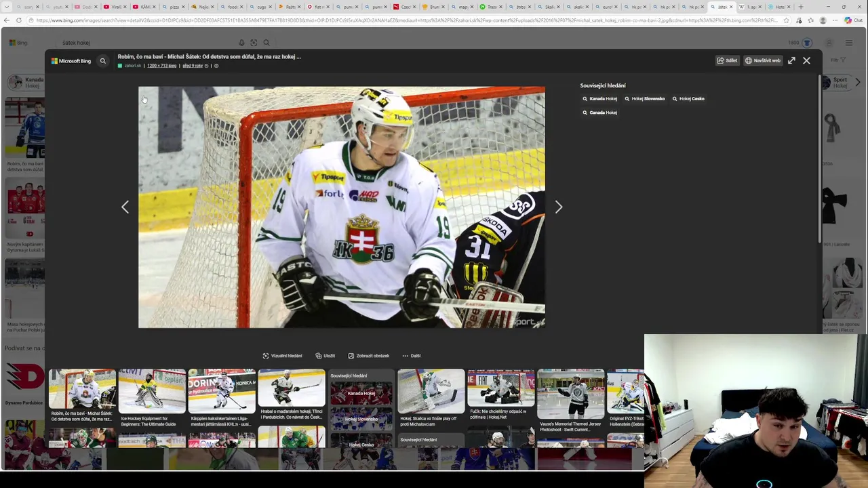The height and width of the screenshot is (488, 868).
Task: Go to the next image with the right arrow
Action: coord(558,207)
